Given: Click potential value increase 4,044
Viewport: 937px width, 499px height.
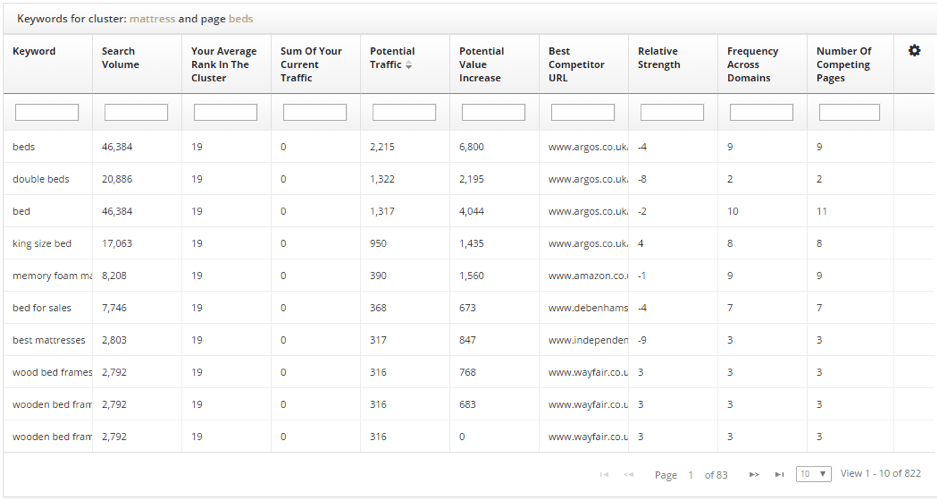Looking at the screenshot, I should point(471,212).
